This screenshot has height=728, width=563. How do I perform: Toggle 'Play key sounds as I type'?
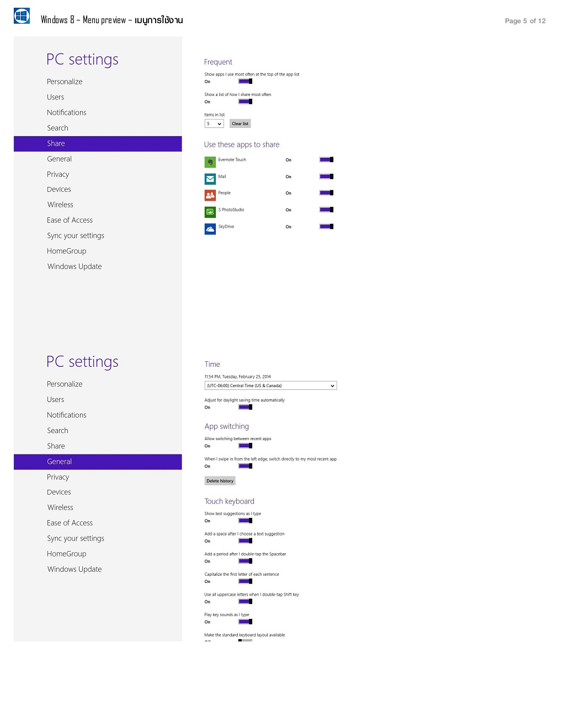245,622
